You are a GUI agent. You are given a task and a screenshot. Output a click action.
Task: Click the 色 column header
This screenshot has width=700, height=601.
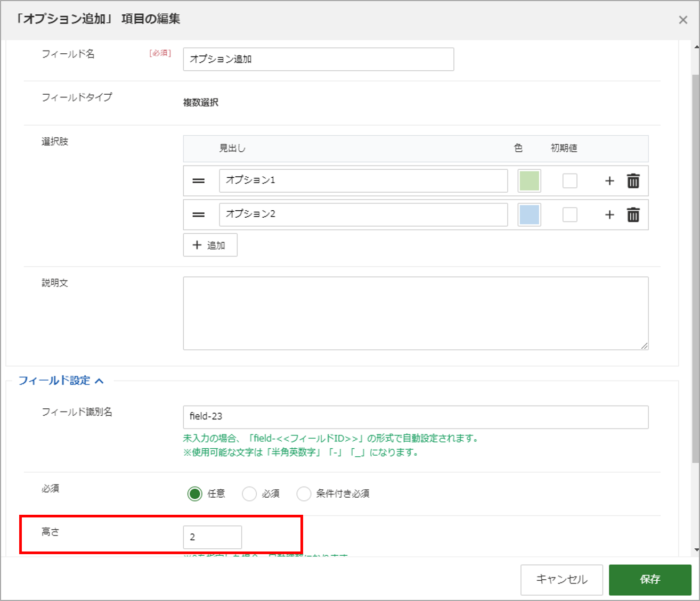(x=518, y=148)
